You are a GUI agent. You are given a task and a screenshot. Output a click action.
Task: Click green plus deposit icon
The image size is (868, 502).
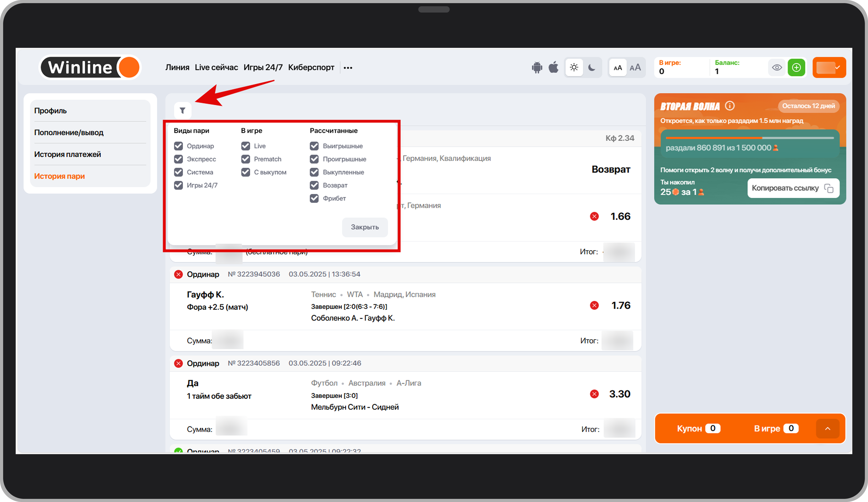[796, 67]
